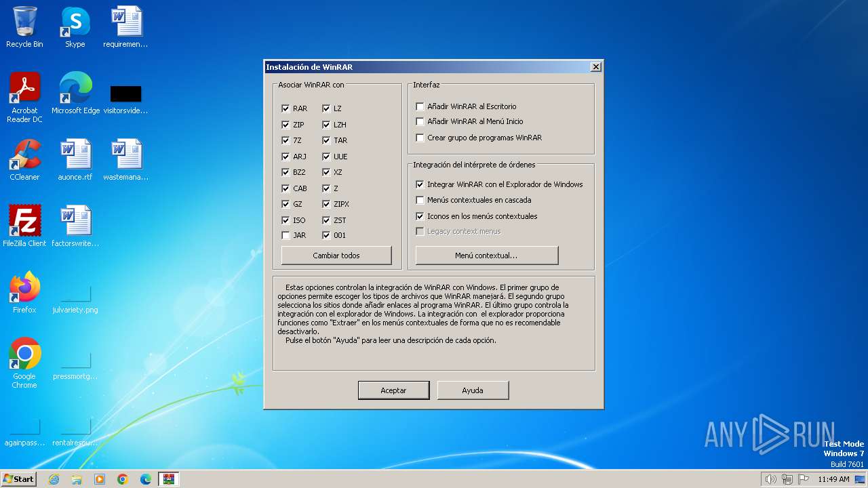The height and width of the screenshot is (488, 868).
Task: Toggle the 7Z file association
Action: point(285,140)
